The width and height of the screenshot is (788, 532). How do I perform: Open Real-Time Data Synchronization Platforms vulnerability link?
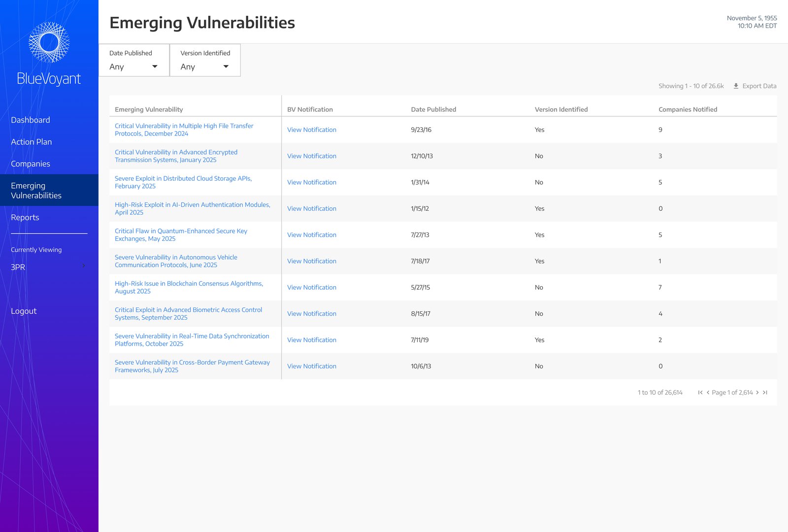pos(192,340)
